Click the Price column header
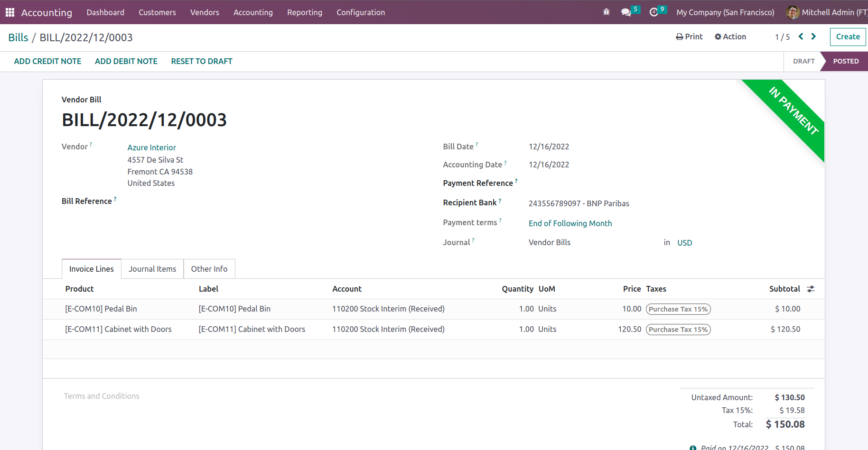The width and height of the screenshot is (868, 450). coord(632,289)
